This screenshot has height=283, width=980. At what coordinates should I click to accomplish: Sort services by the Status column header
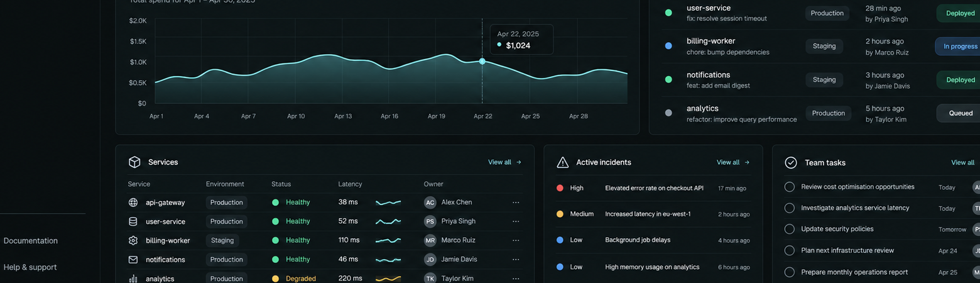coord(281,184)
